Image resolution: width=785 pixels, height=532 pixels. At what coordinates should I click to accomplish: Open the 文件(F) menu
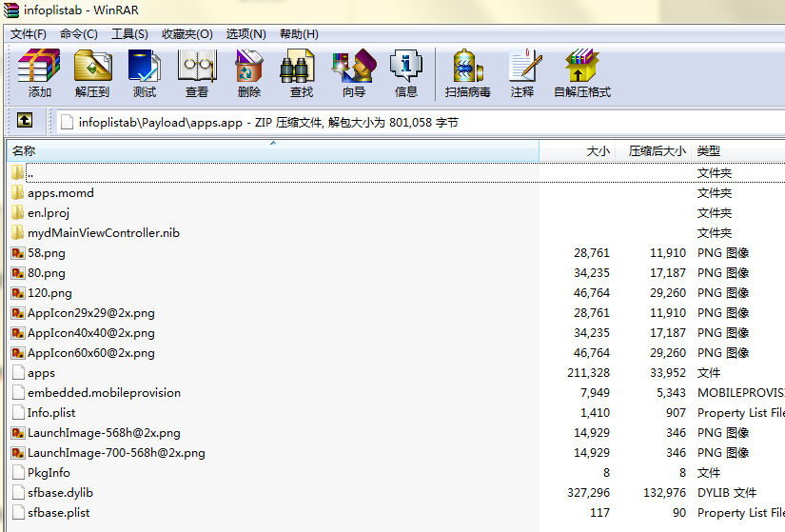tap(29, 34)
